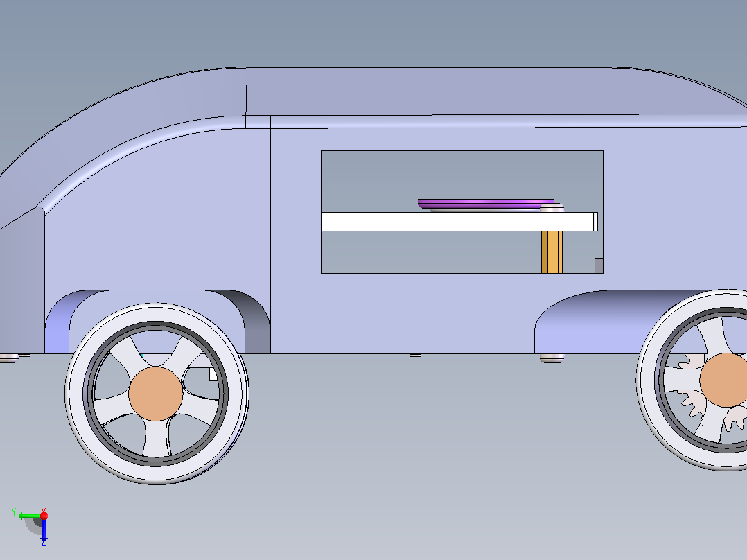The image size is (747, 560).
Task: Select the small gray block in the window corner
Action: pyautogui.click(x=599, y=265)
